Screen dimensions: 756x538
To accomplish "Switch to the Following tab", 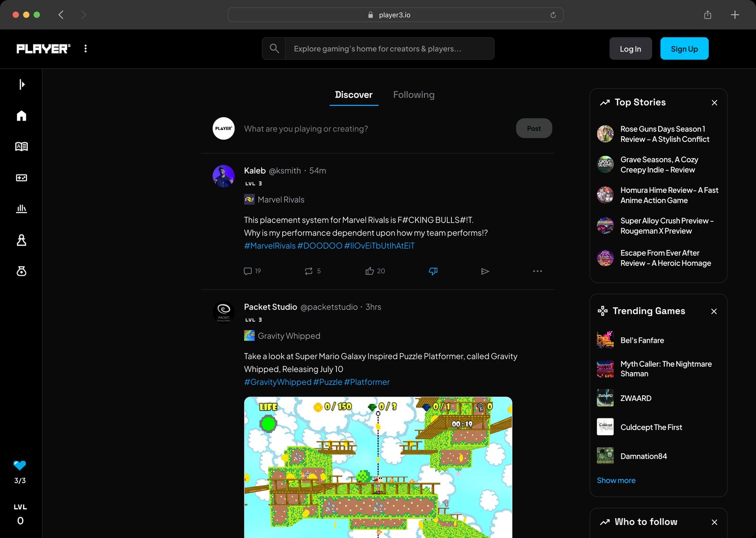I will (414, 95).
